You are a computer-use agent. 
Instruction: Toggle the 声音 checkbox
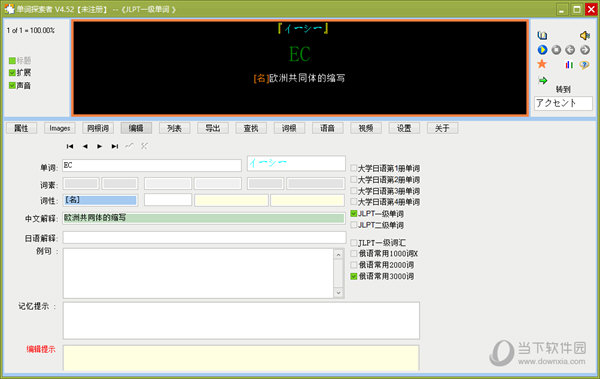pyautogui.click(x=12, y=85)
